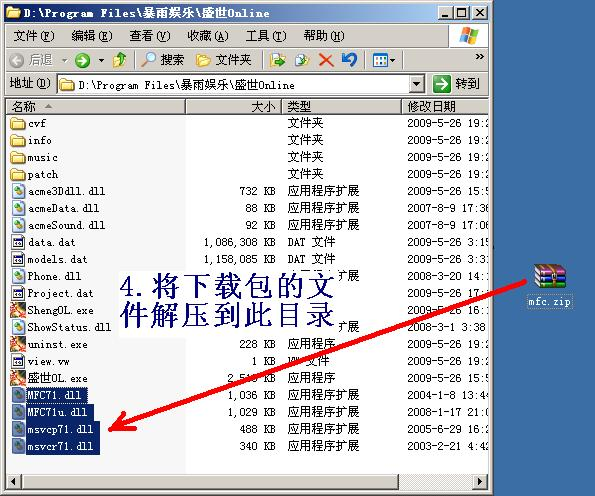Toggle the Folders pane button
This screenshot has height=496, width=595.
[223, 60]
